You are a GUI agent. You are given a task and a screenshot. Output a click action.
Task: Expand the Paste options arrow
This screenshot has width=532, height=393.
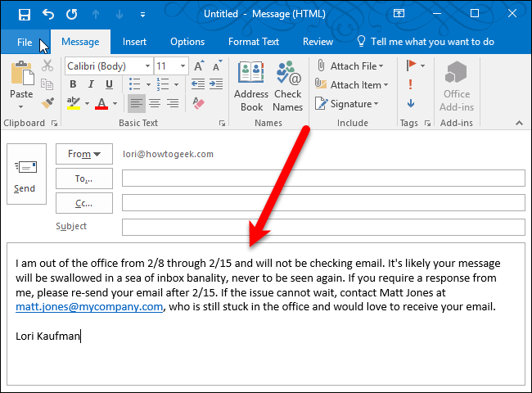(21, 106)
